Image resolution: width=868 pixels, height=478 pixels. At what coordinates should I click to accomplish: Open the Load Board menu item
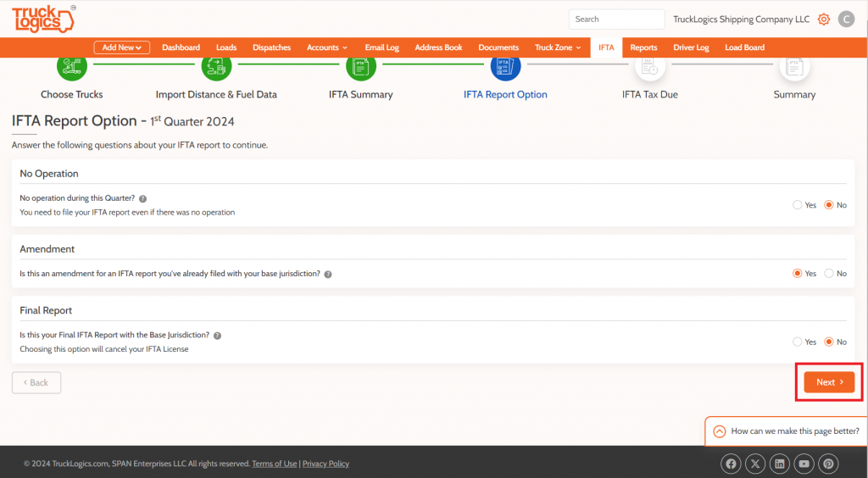point(744,47)
